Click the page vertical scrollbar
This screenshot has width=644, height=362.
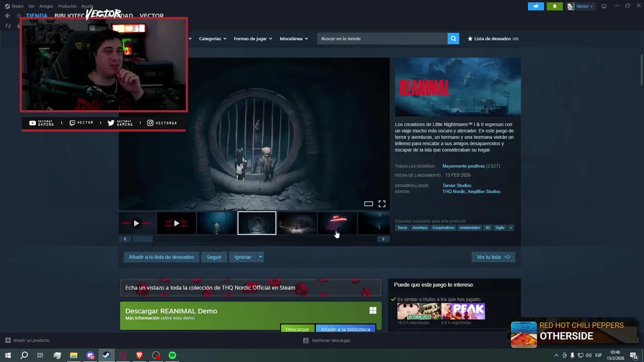point(641,70)
